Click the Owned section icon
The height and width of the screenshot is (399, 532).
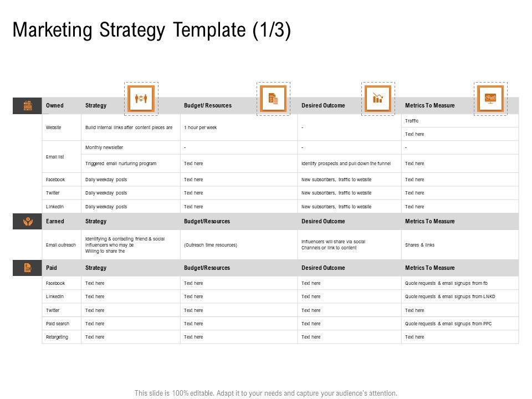[27, 105]
